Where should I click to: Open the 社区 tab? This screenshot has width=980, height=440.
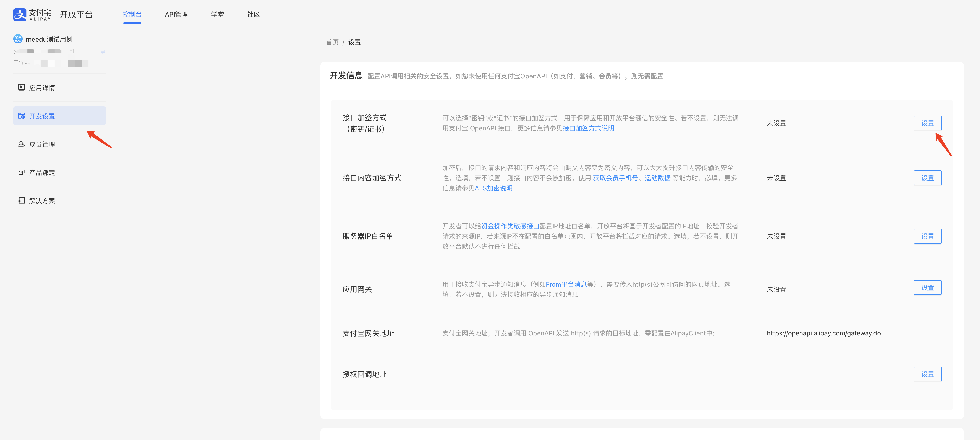(253, 15)
